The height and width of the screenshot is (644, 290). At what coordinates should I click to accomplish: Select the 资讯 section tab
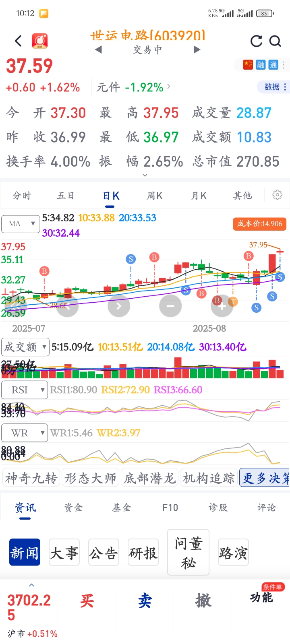pos(25,508)
